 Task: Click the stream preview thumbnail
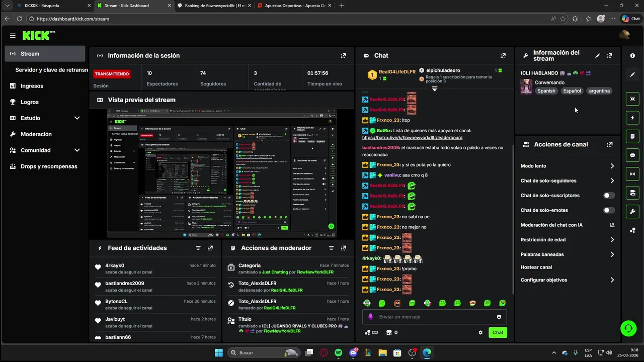(x=222, y=173)
